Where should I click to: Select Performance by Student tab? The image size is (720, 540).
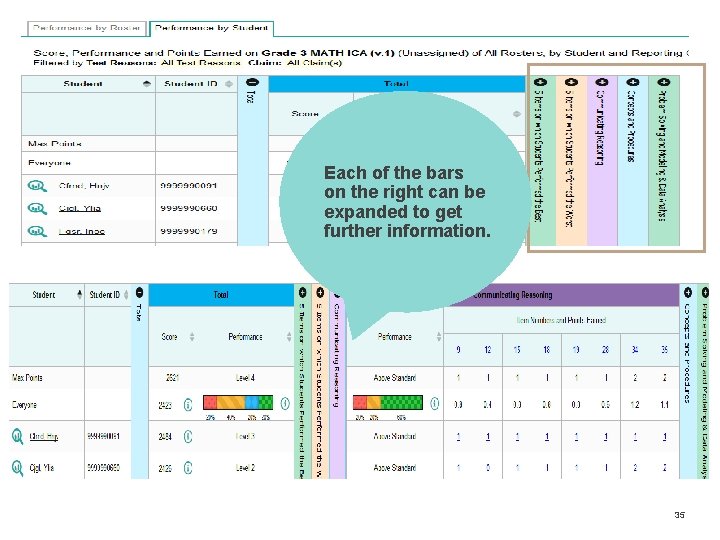coord(212,28)
